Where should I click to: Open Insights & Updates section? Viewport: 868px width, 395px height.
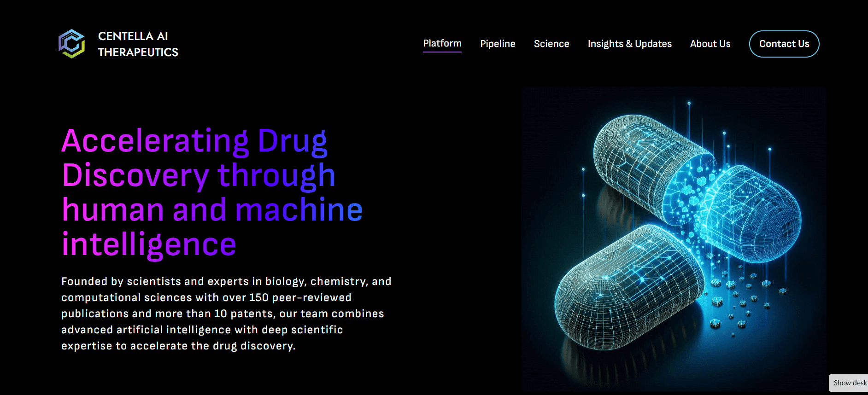click(x=629, y=44)
